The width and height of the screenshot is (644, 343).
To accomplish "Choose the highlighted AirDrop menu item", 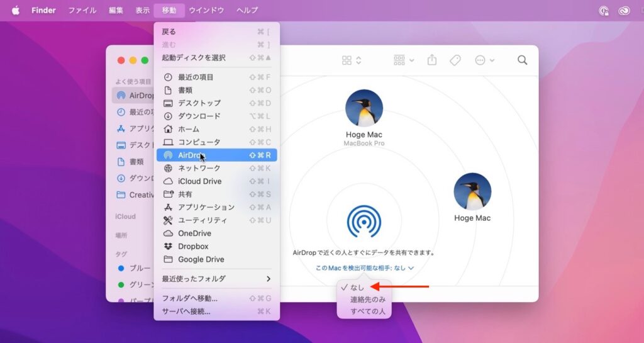I will click(216, 155).
